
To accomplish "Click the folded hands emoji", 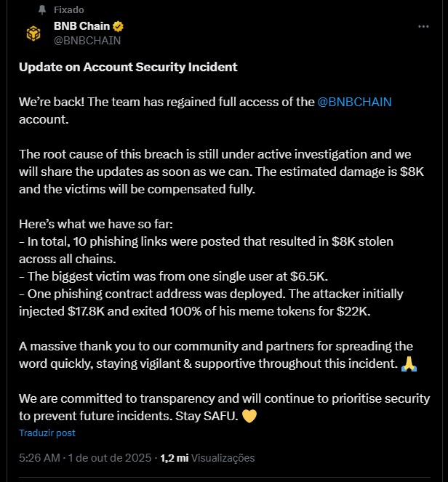I will pyautogui.click(x=408, y=361).
